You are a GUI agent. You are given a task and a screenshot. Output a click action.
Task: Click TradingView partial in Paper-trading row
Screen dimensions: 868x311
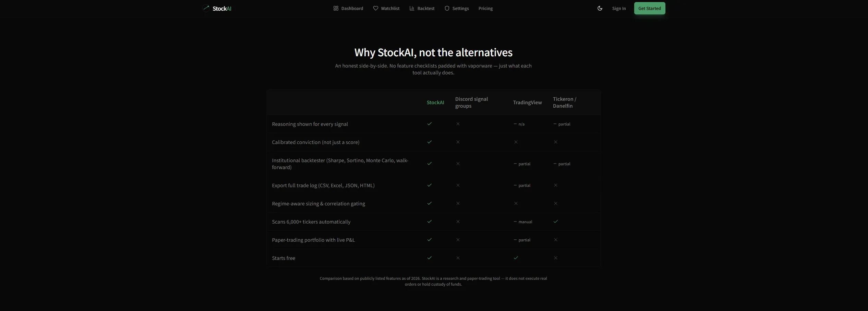click(522, 240)
